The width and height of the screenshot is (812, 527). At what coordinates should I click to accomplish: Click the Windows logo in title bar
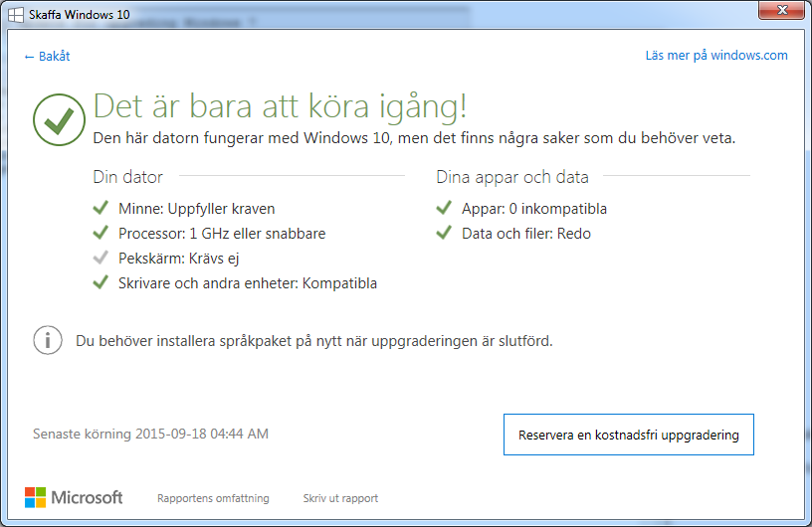[16, 15]
